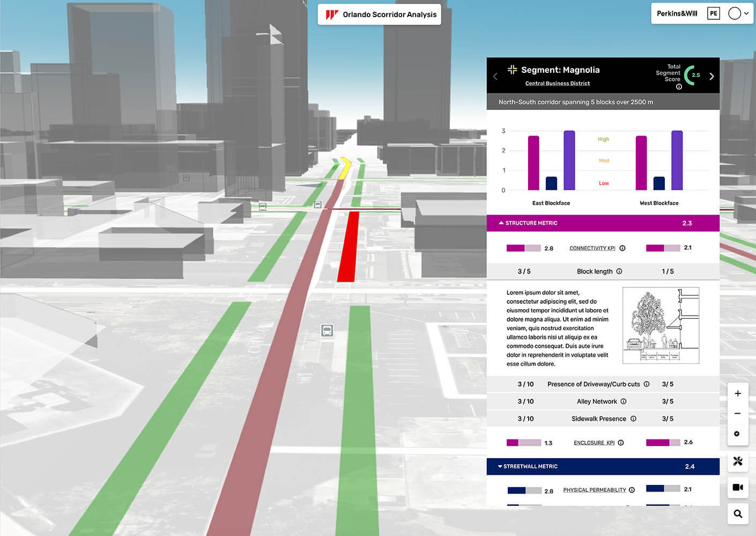Viewport: 756px width, 536px height.
Task: Click the Physical Permeability link
Action: click(x=594, y=490)
